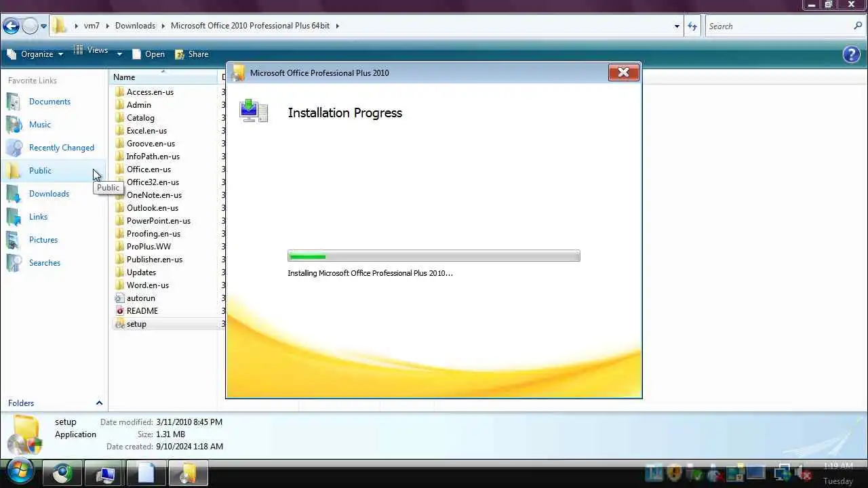Screen dimensions: 868x488
Task: Open Links in Favorite Links
Action: [x=38, y=217]
